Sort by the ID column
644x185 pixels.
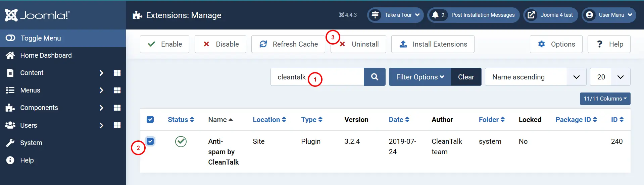coord(617,119)
